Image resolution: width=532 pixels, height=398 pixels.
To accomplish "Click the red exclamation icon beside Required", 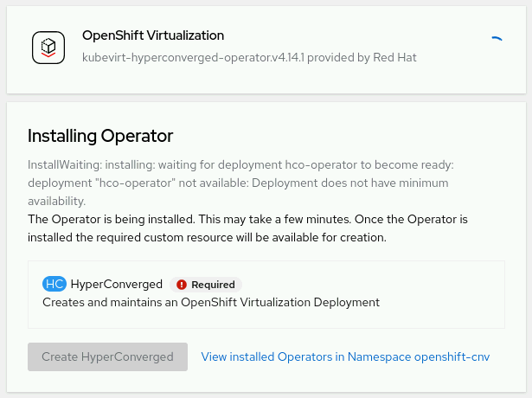I will pos(182,284).
